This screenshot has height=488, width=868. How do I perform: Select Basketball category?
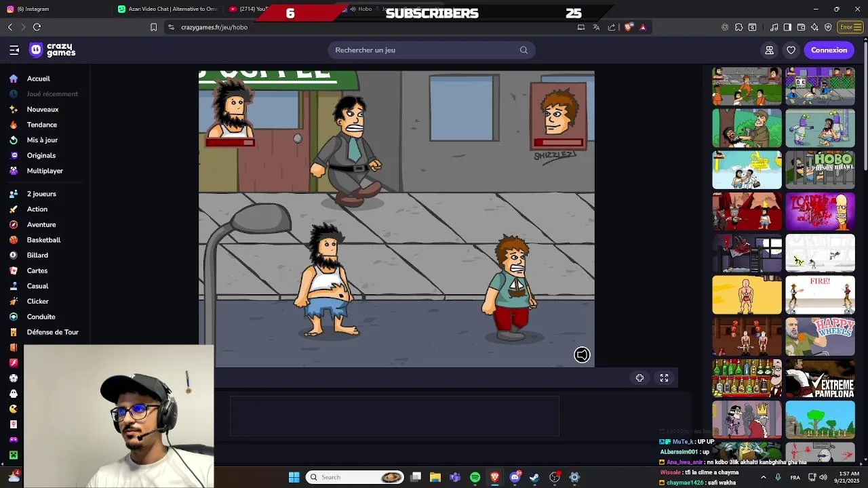(43, 240)
